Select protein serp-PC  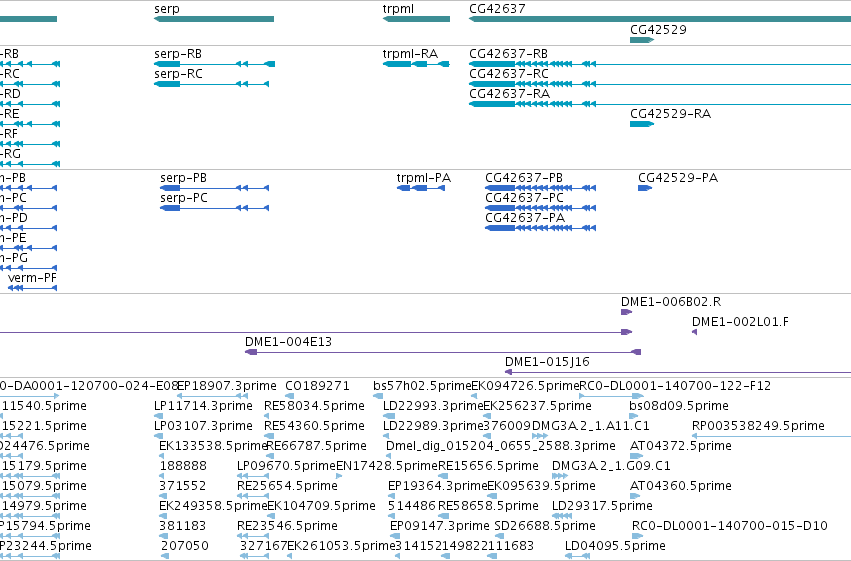214,208
